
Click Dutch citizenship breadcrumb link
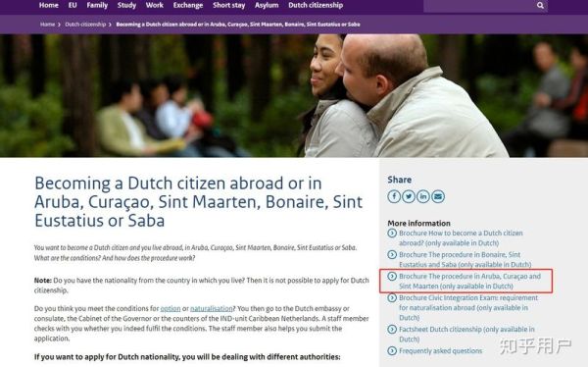tap(85, 25)
